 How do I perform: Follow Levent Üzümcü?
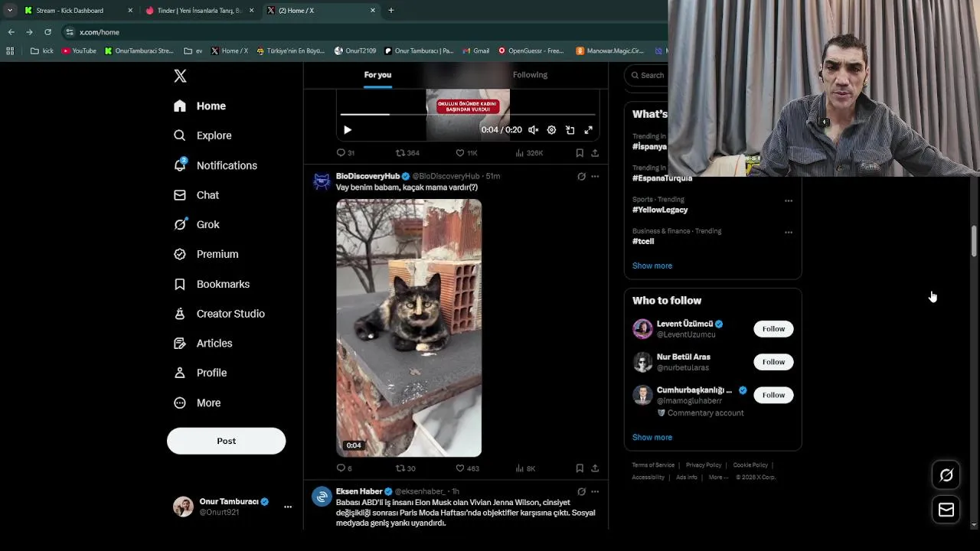[x=773, y=329]
